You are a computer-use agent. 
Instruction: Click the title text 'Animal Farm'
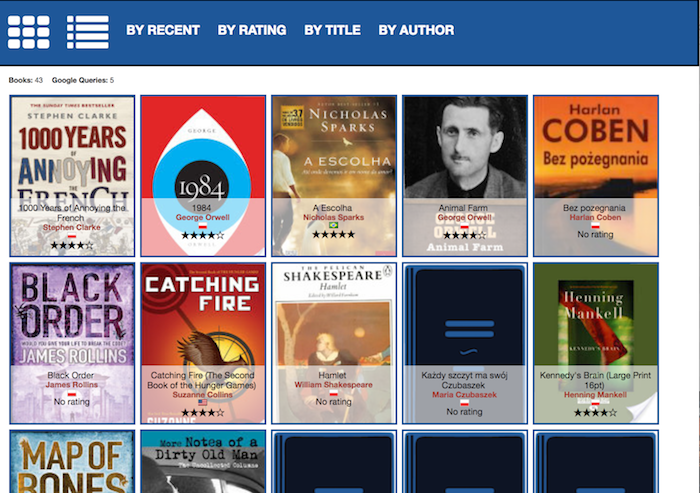click(463, 208)
